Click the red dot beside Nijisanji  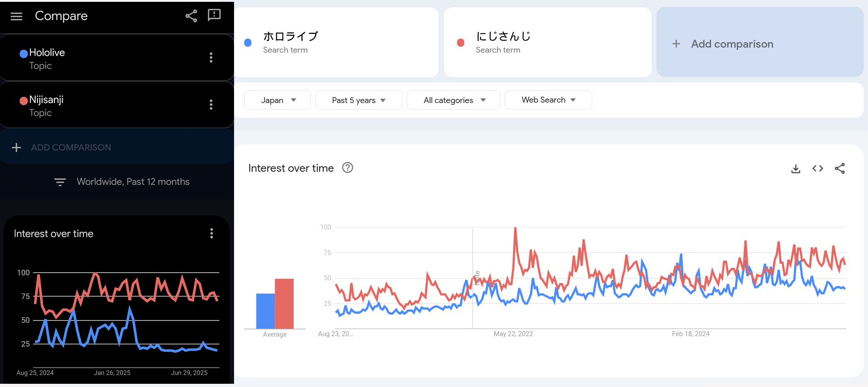24,101
